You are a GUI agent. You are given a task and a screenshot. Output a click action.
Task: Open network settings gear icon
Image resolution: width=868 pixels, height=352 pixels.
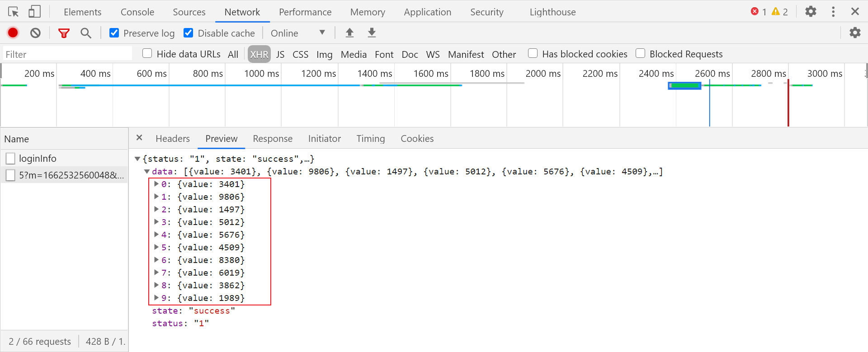(x=855, y=33)
